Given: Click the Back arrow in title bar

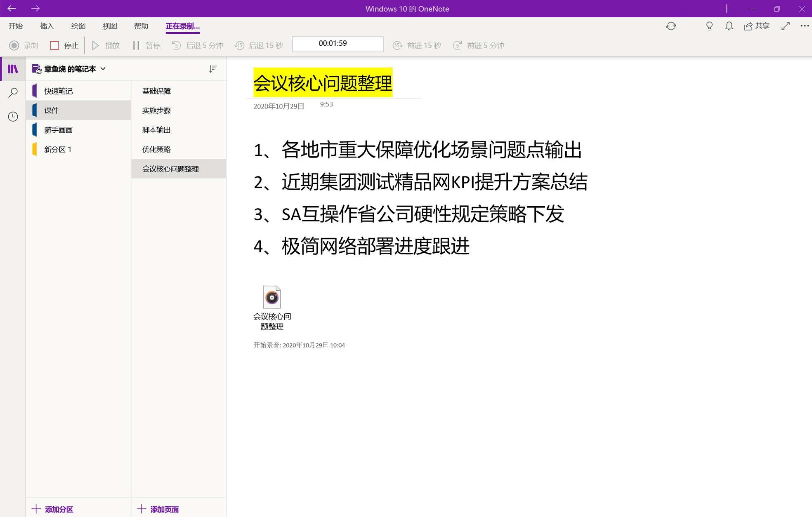Looking at the screenshot, I should (12, 8).
